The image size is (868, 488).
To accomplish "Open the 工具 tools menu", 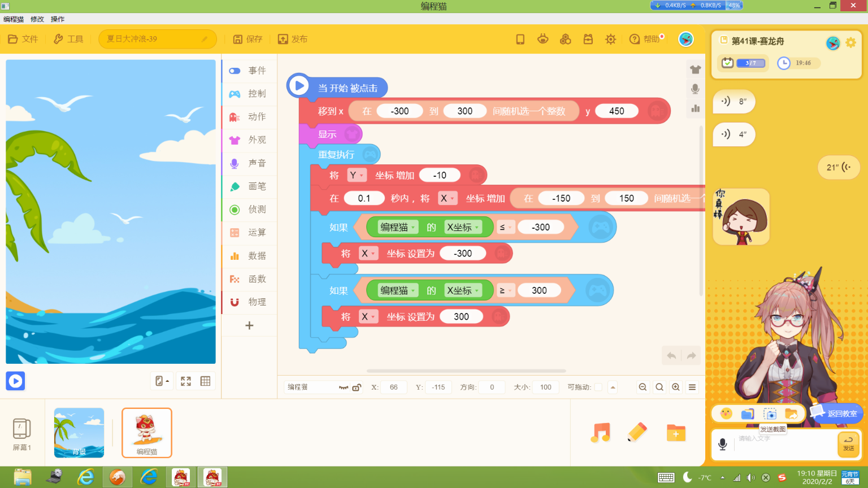I will pyautogui.click(x=68, y=39).
